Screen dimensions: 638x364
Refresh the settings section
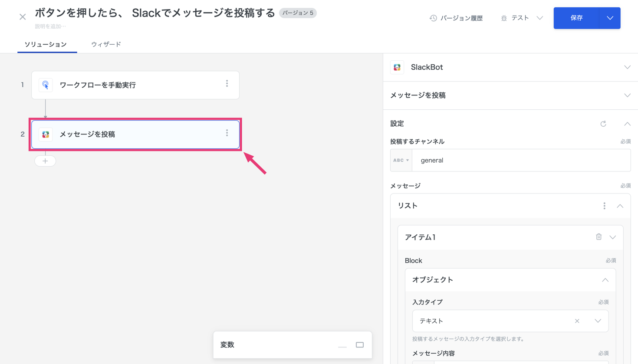click(603, 124)
